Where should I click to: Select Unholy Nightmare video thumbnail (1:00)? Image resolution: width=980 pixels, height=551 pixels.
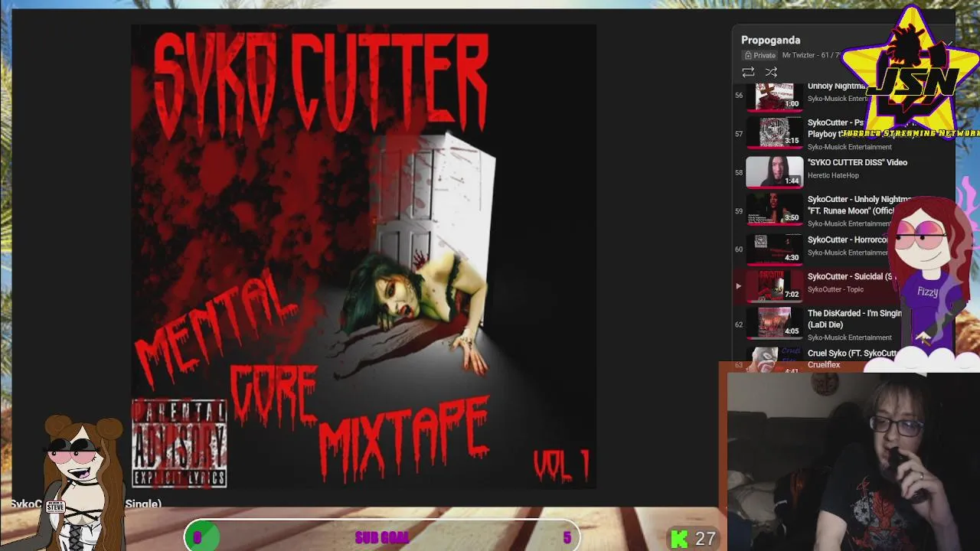tap(775, 96)
